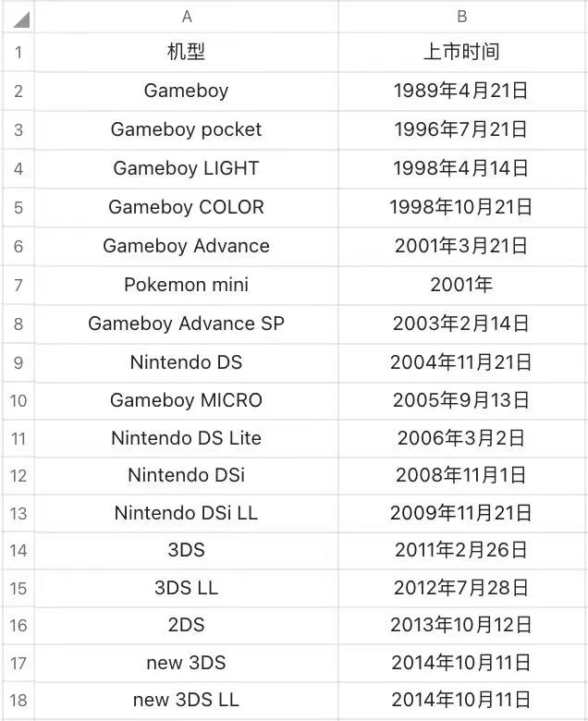This screenshot has height=721, width=588.
Task: Click the new 3DS LL cell
Action: pos(186,701)
